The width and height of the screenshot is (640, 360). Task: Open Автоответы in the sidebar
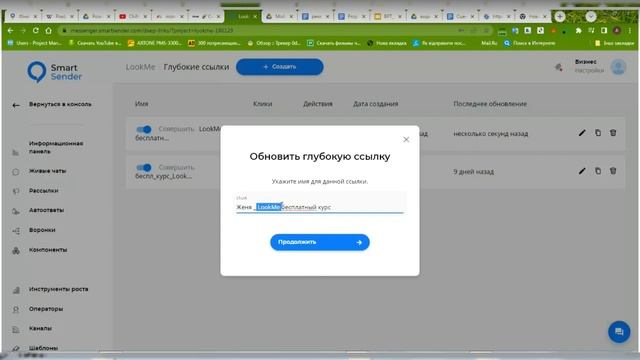coord(46,210)
